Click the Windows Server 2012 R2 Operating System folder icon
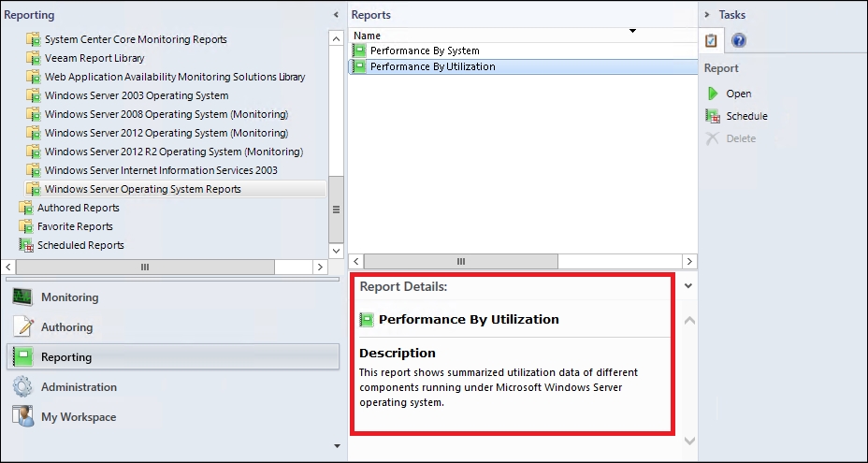Image resolution: width=868 pixels, height=463 pixels. [34, 152]
